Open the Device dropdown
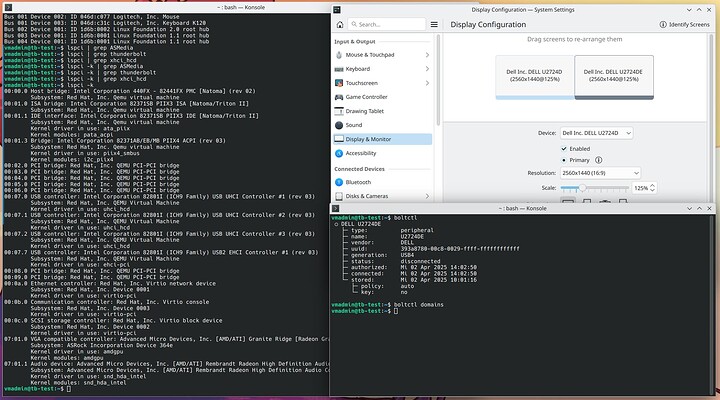Viewport: 720px width, 400px height. pos(597,132)
